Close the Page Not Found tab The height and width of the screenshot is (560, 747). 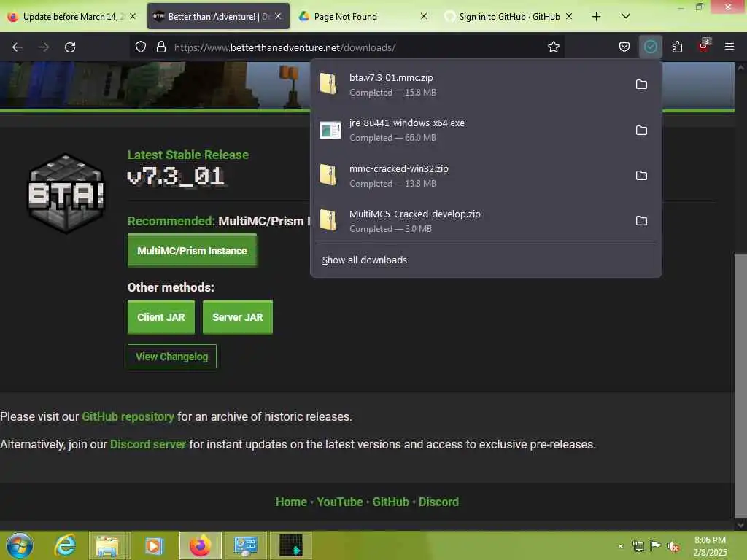tap(424, 16)
